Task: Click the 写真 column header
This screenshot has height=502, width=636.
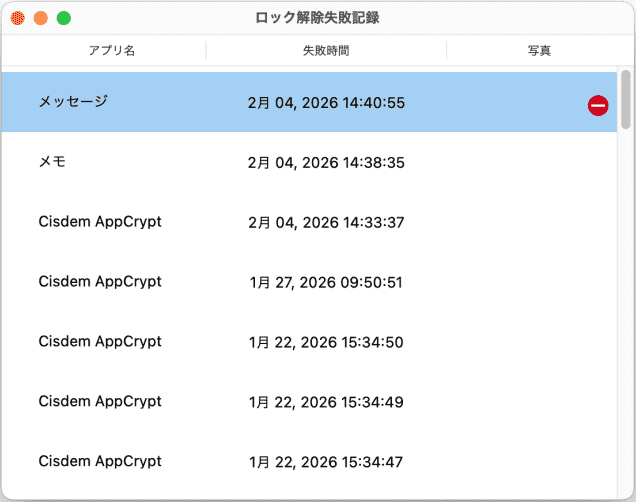Action: click(x=539, y=50)
